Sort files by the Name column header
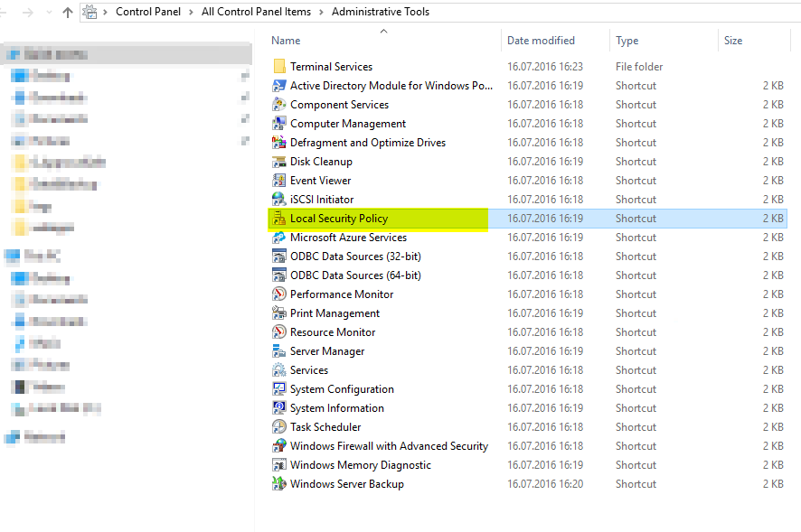Screen dimensions: 801x532 287,41
